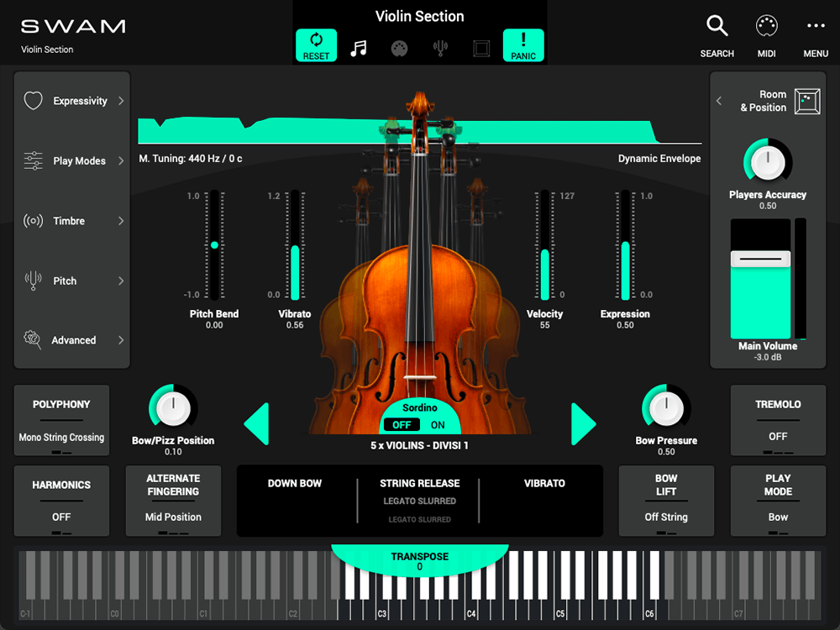This screenshot has height=630, width=840.
Task: Click the Play Modes sliders icon
Action: tap(34, 160)
